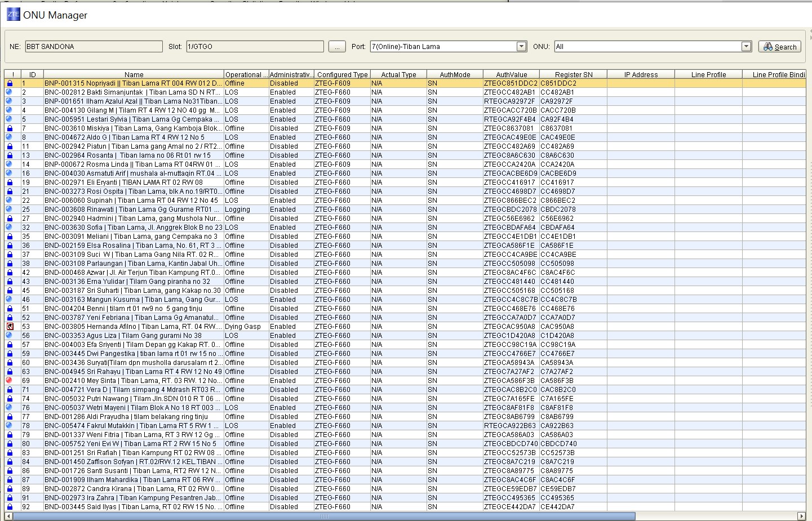Click AuthValue ZTEGCC482AB1
The width and height of the screenshot is (812, 521).
click(x=511, y=92)
